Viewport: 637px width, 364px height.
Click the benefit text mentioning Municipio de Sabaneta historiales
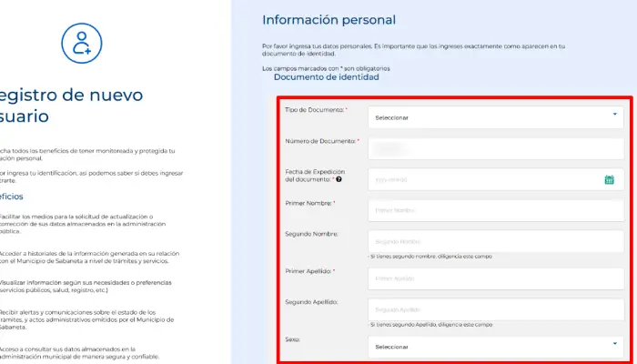tap(89, 258)
